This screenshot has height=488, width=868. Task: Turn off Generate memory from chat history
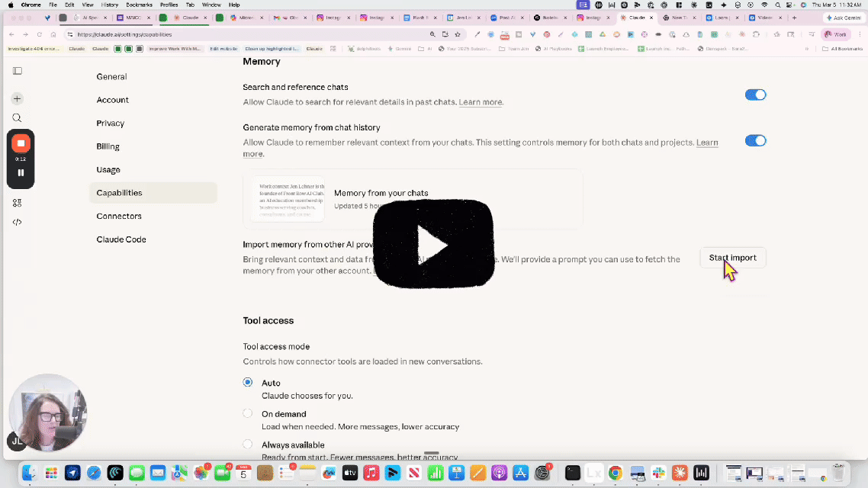[754, 140]
